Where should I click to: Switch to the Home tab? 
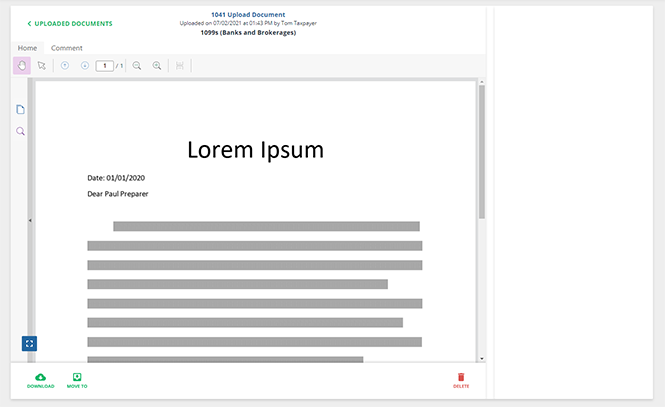(27, 48)
